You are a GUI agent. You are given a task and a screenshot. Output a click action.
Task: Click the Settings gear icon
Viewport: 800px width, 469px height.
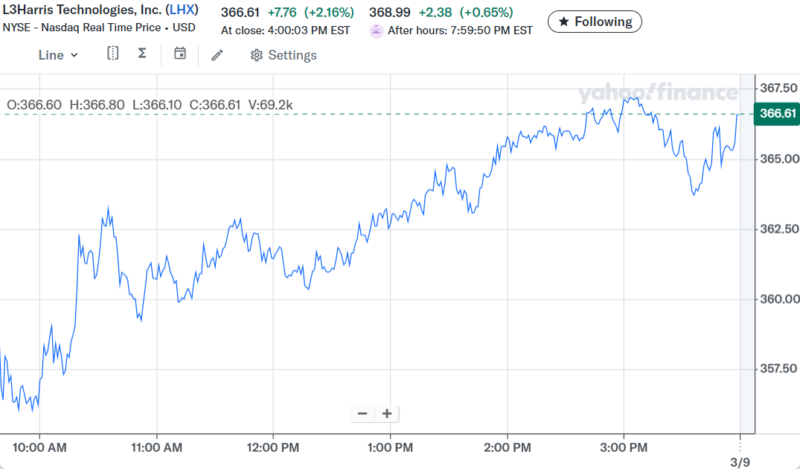pyautogui.click(x=257, y=55)
